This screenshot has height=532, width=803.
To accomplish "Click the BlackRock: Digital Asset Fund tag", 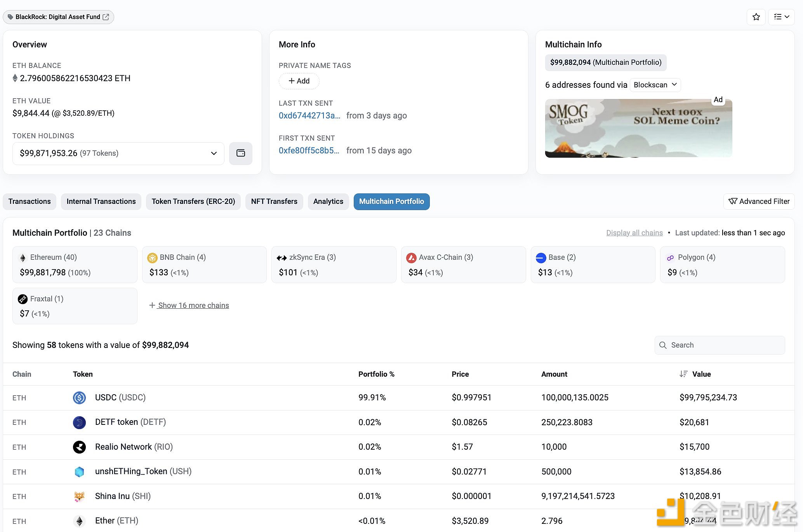I will (x=58, y=17).
